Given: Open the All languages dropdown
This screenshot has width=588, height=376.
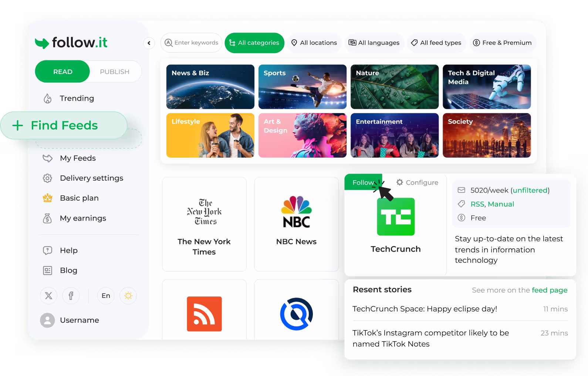Looking at the screenshot, I should [374, 43].
